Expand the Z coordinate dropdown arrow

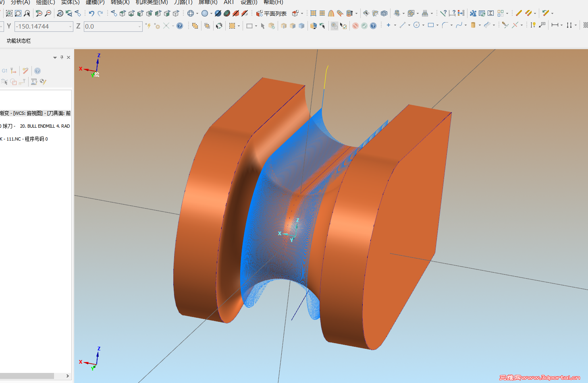click(x=140, y=27)
